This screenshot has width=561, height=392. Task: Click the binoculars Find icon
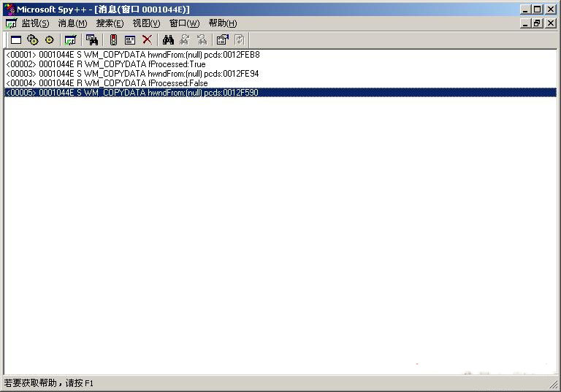168,39
